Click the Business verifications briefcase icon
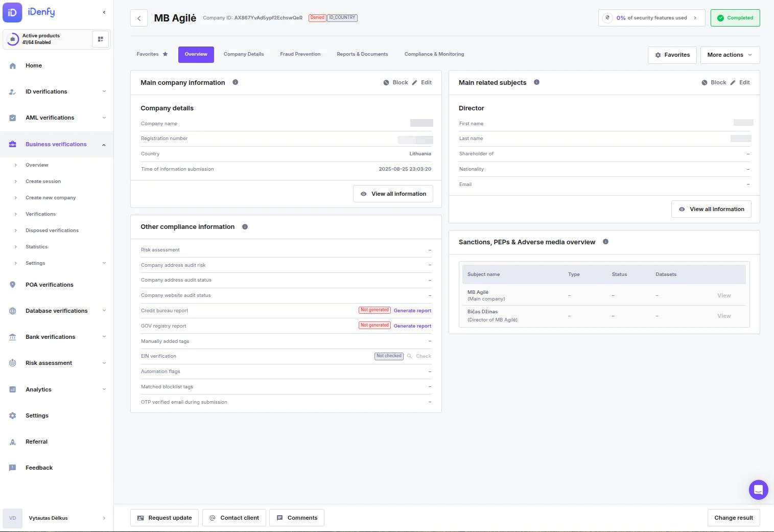 coord(13,145)
